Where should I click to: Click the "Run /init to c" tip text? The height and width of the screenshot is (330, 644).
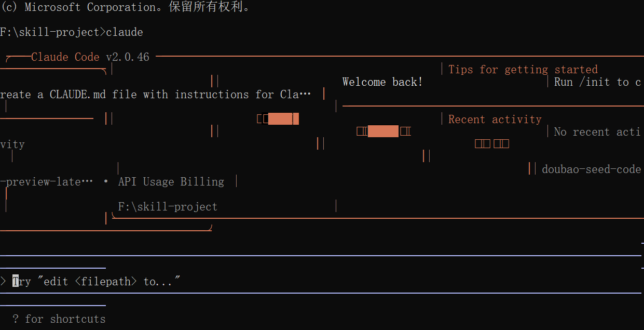pyautogui.click(x=598, y=82)
